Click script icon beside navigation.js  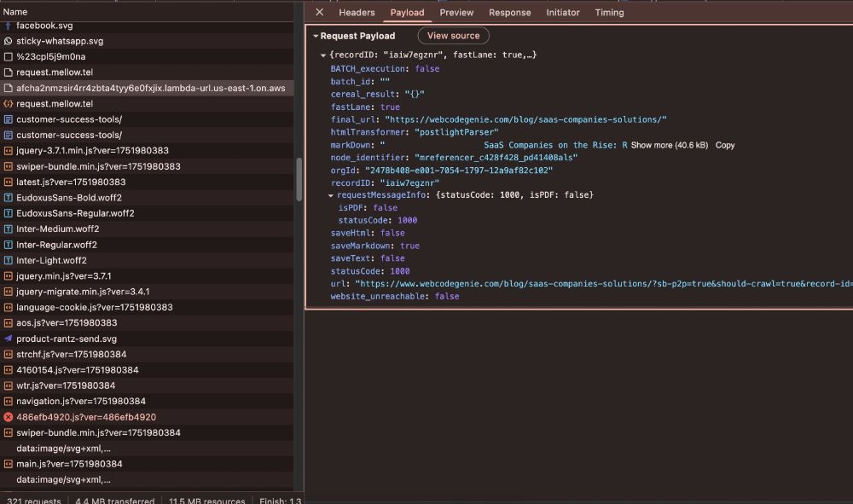[9, 402]
